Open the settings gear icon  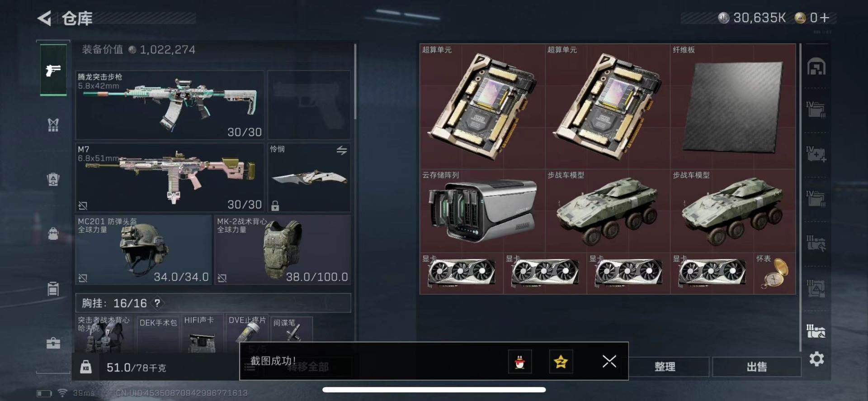pyautogui.click(x=816, y=359)
